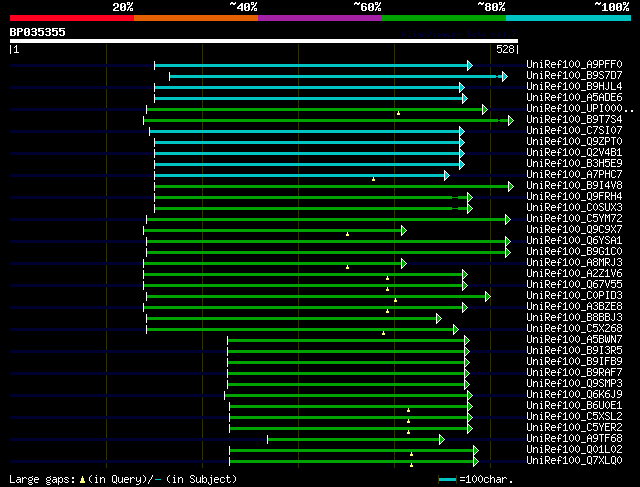Click the UniRef100_Q7XLQ0 label
The width and height of the screenshot is (640, 487).
[574, 461]
